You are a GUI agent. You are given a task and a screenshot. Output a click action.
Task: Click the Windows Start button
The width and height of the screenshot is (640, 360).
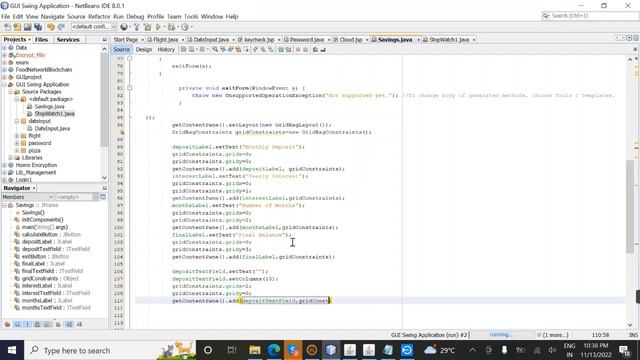pyautogui.click(x=12, y=350)
